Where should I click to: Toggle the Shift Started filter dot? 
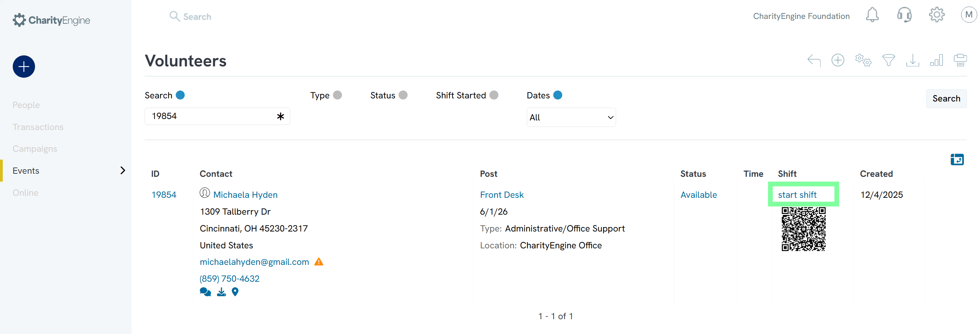pyautogui.click(x=494, y=95)
